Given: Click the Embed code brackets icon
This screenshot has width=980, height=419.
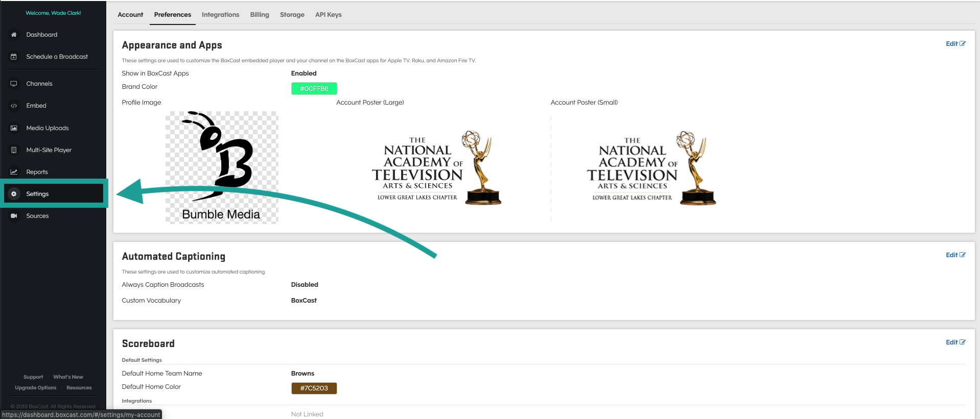Looking at the screenshot, I should point(14,106).
